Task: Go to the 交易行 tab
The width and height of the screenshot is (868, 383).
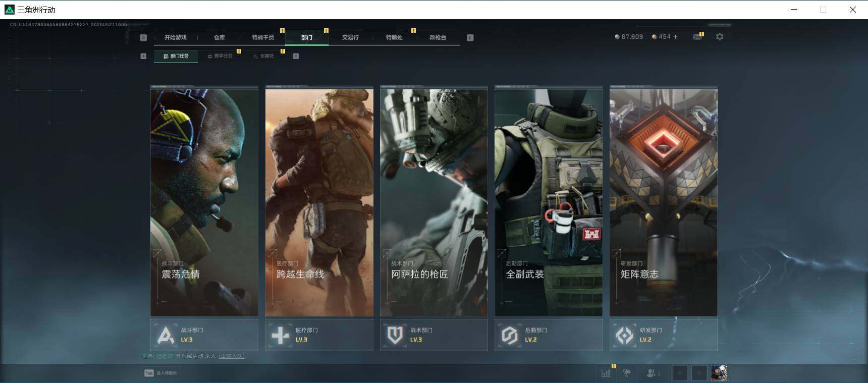Action: coord(350,37)
